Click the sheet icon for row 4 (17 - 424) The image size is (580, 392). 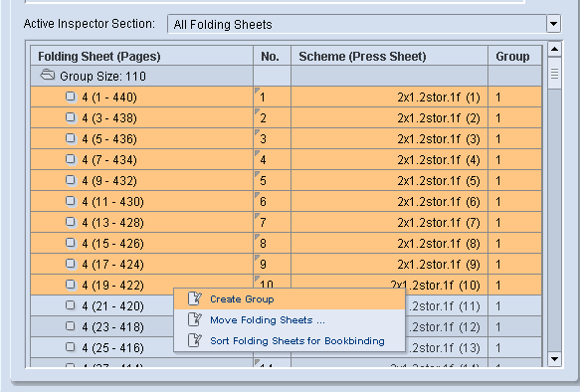pyautogui.click(x=70, y=264)
